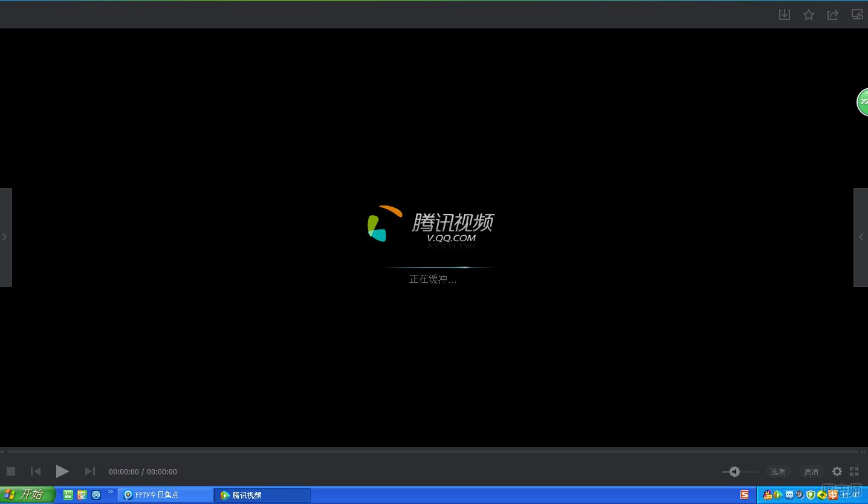
Task: Click on the playback progress bar
Action: click(x=433, y=451)
